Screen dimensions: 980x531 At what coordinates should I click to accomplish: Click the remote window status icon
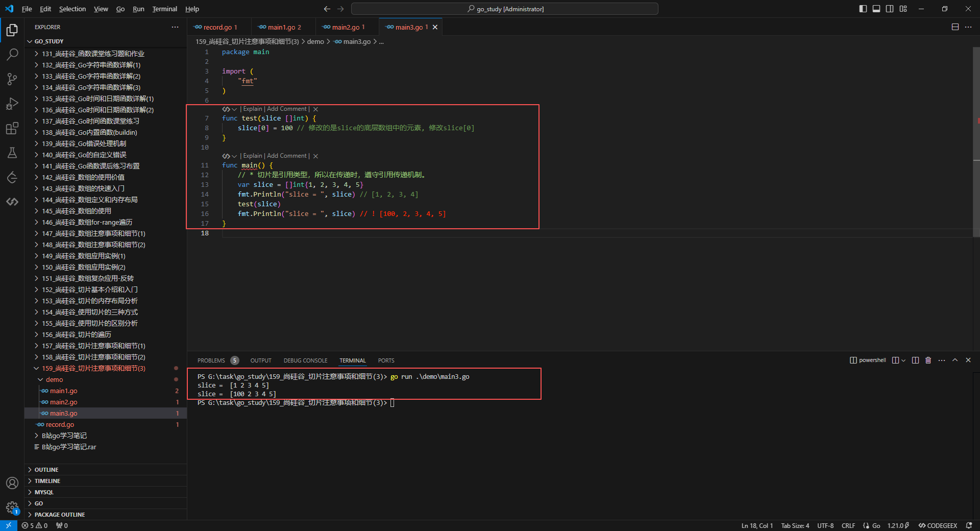[x=9, y=525]
